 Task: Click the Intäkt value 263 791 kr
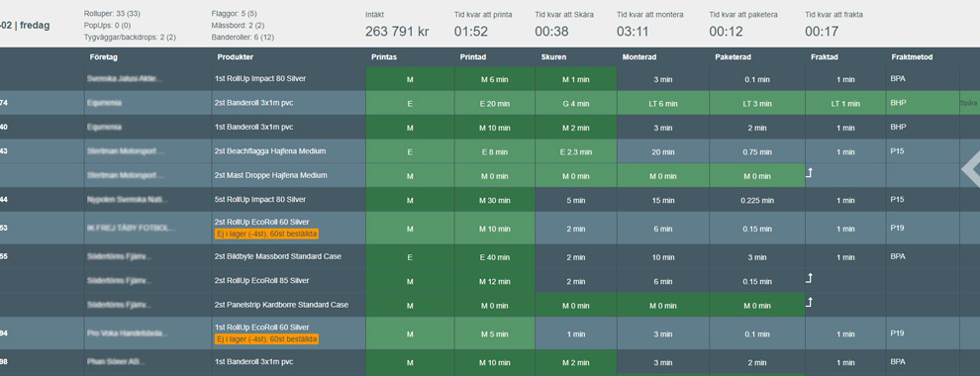pos(397,32)
